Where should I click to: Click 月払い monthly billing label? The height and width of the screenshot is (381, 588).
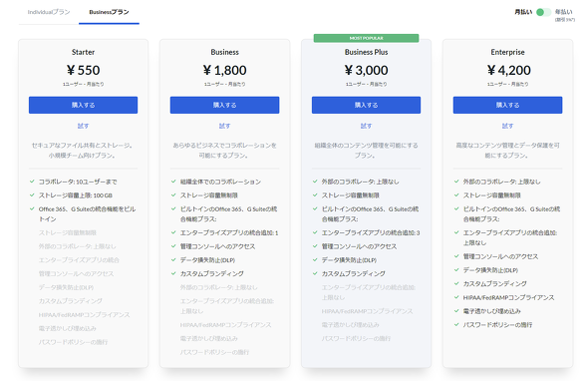[523, 12]
